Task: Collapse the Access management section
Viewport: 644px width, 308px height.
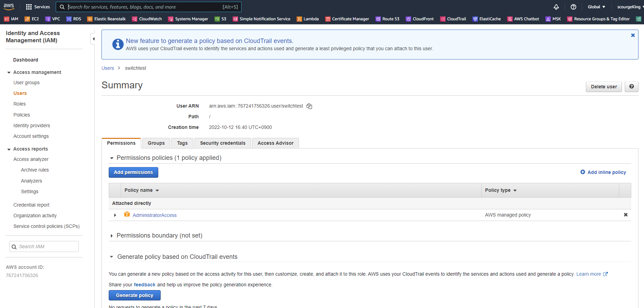Action: click(x=9, y=73)
